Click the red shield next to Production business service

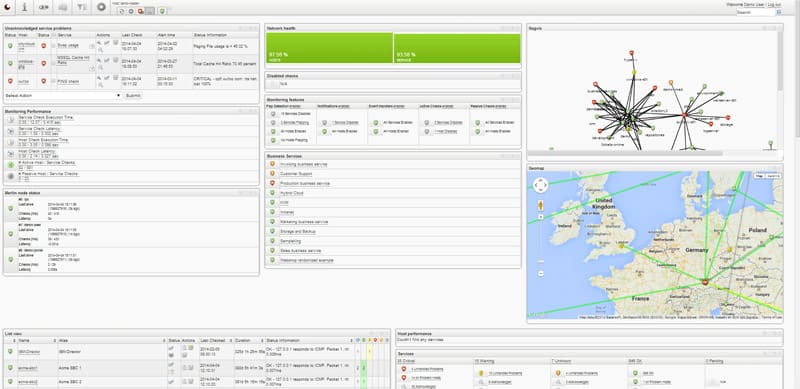[272, 183]
